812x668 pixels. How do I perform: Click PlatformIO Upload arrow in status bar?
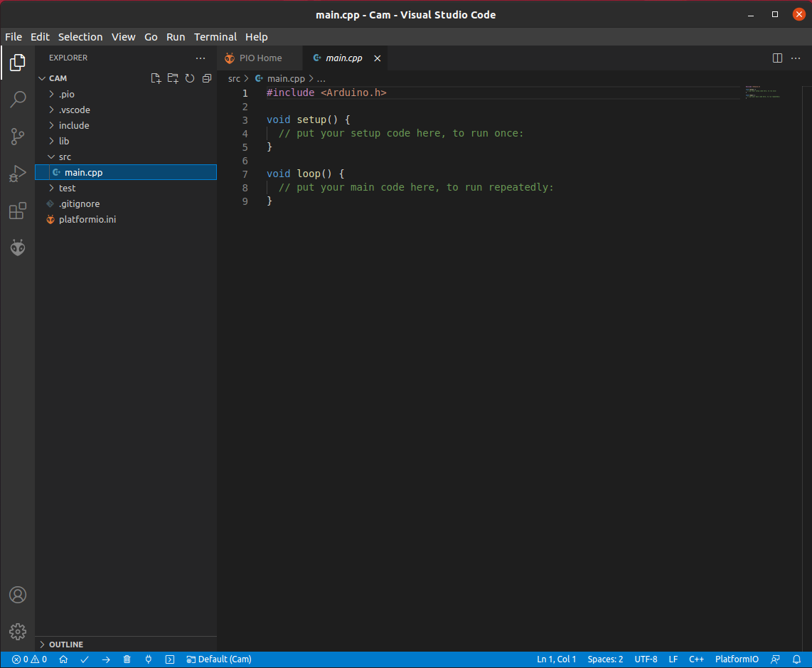tap(106, 659)
